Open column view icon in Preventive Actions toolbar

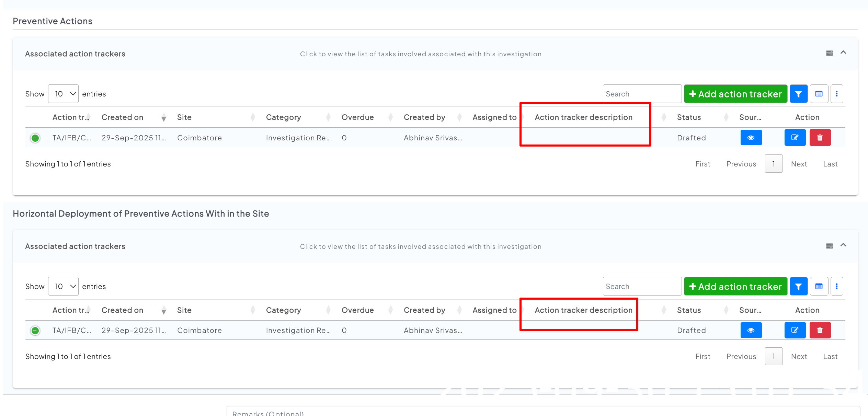[x=819, y=94]
